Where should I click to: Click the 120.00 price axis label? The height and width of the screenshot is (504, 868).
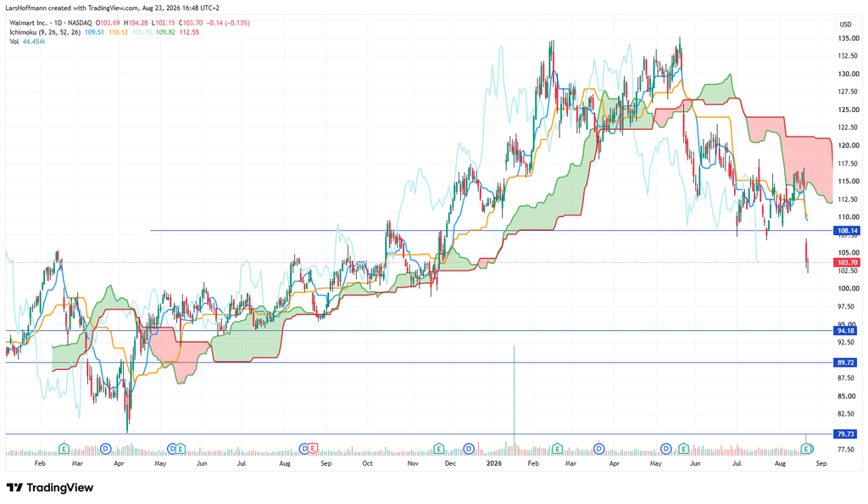(848, 146)
